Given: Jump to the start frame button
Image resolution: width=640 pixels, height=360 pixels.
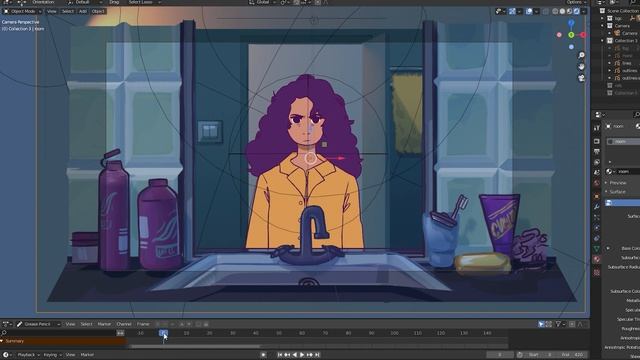Looking at the screenshot, I should click(280, 355).
